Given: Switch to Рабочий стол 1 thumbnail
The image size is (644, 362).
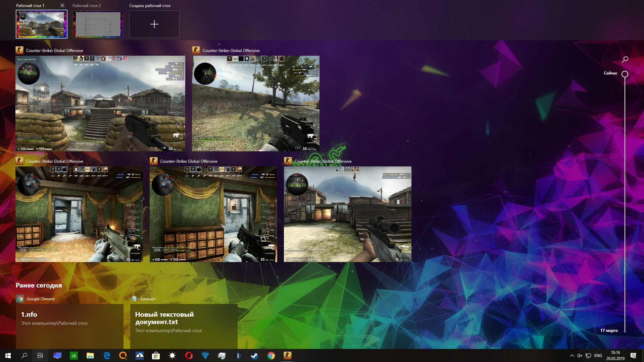Looking at the screenshot, I should pos(42,24).
